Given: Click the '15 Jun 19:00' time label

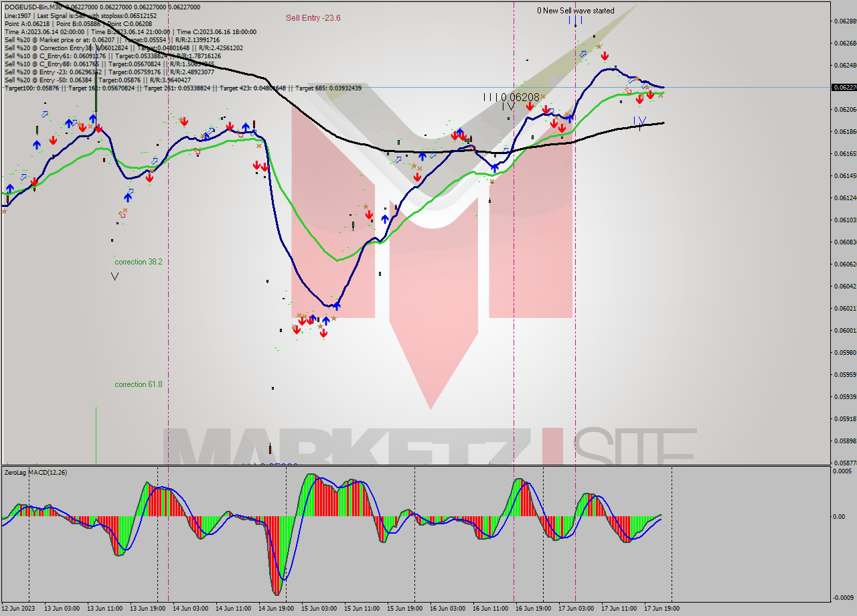Looking at the screenshot, I should click(x=405, y=609).
